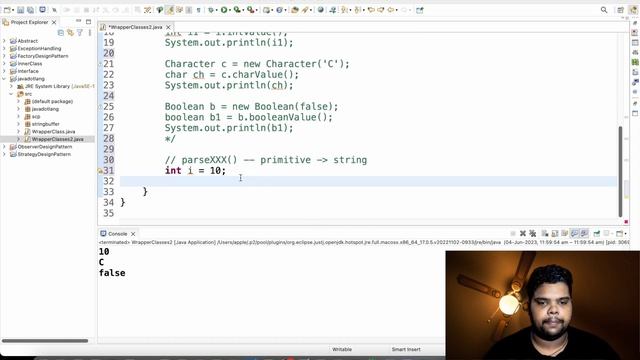Expand the InnerClass project
Viewport: 640px width, 360px height.
4,63
